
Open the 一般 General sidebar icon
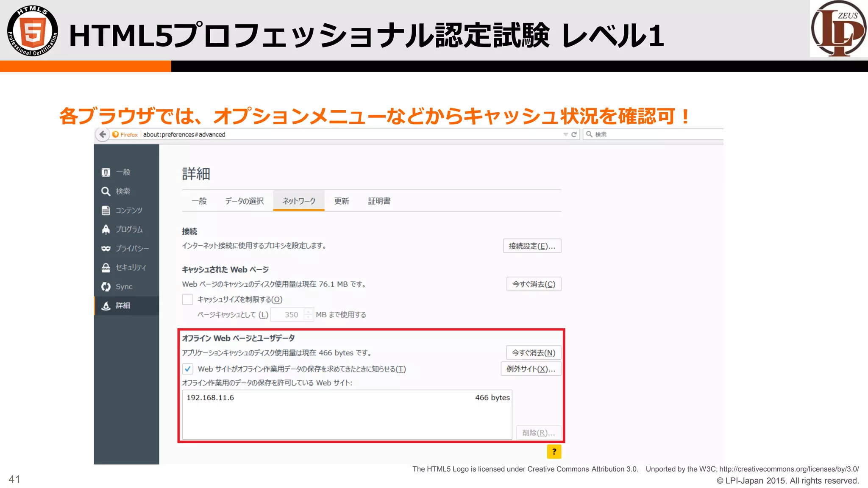click(x=106, y=172)
